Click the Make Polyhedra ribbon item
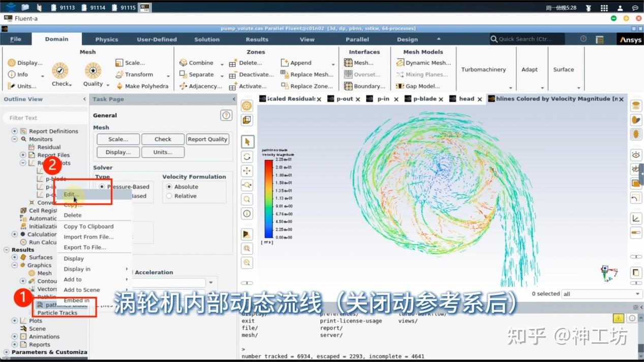This screenshot has width=644, height=362. pos(142,86)
